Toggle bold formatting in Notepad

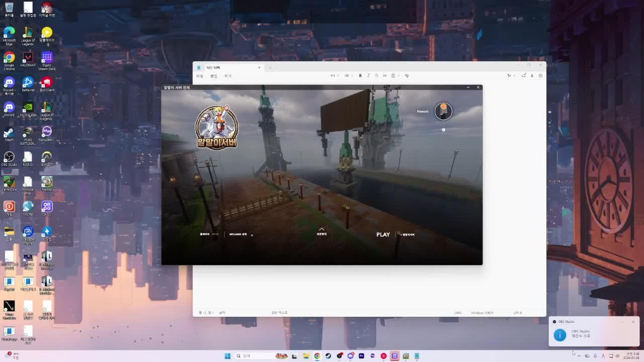tap(360, 76)
